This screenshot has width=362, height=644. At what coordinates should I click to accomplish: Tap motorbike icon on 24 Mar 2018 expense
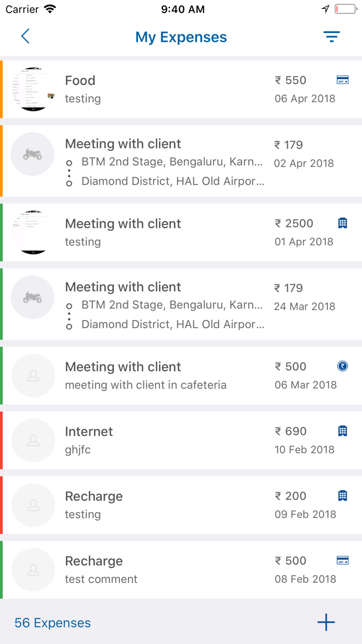coord(33,297)
